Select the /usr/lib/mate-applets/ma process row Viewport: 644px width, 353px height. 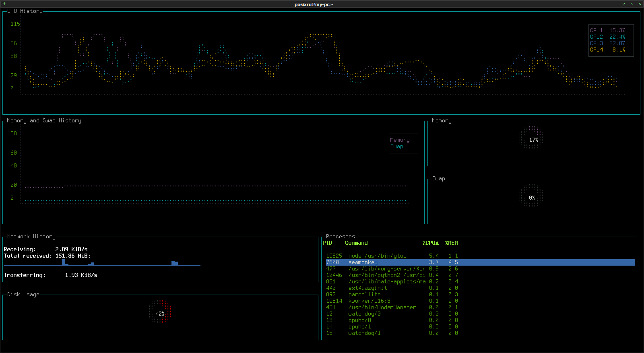point(481,281)
